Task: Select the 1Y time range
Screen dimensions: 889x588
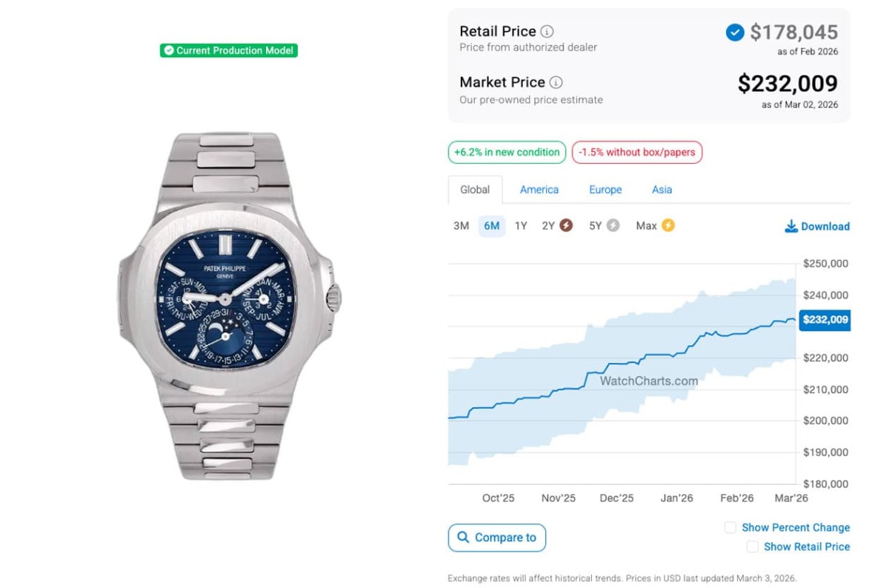Action: [x=521, y=226]
